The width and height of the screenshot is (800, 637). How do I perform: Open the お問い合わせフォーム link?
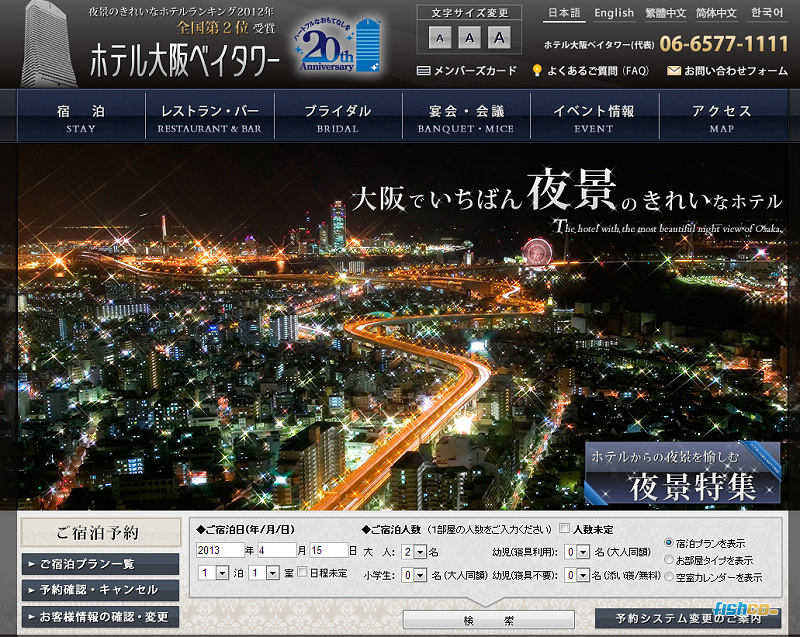pos(727,71)
